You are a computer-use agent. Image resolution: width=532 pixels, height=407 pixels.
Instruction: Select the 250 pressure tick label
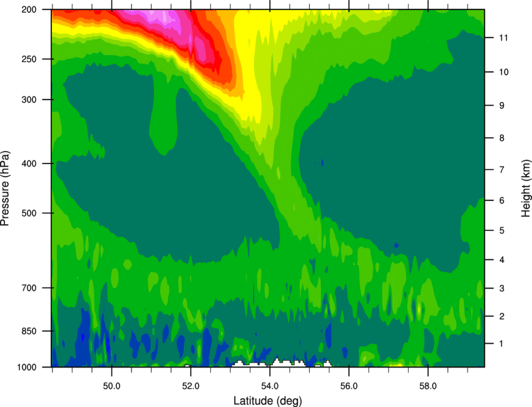click(x=29, y=59)
